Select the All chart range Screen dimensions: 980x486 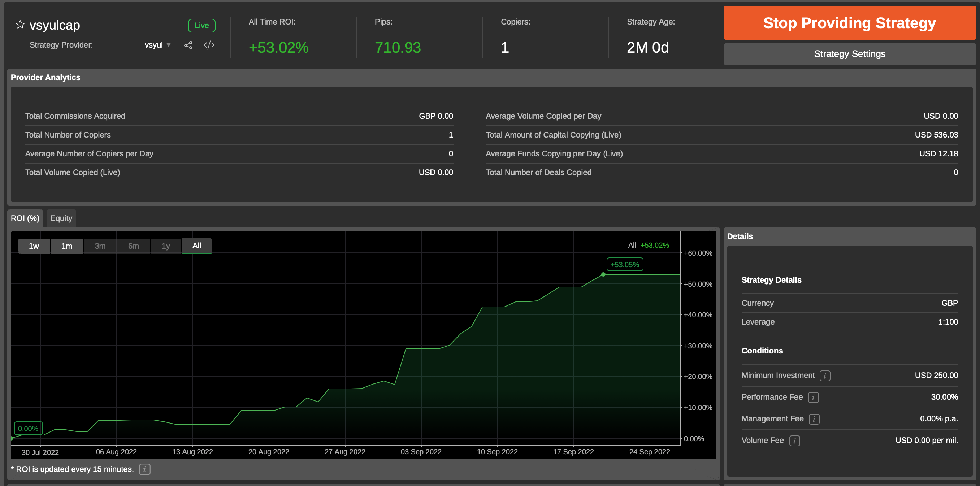(x=197, y=246)
